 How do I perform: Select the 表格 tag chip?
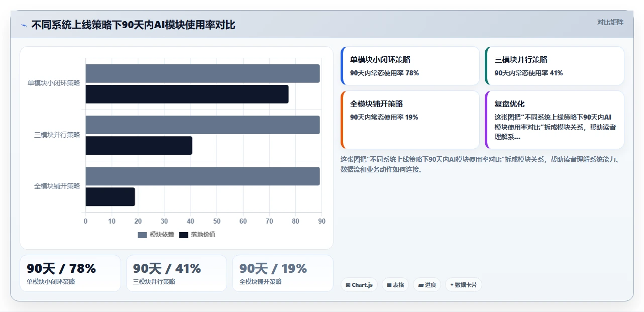tap(395, 285)
